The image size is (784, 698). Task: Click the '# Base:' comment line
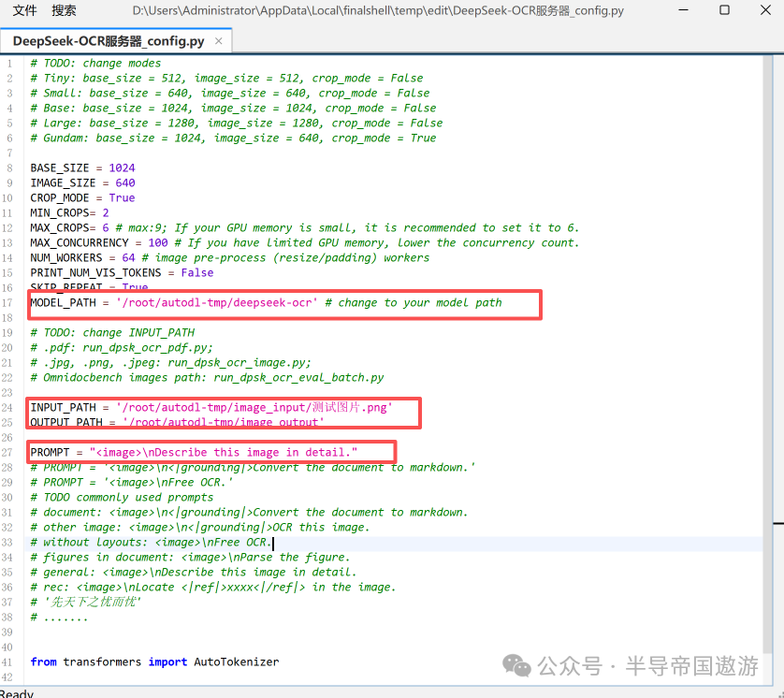point(233,109)
